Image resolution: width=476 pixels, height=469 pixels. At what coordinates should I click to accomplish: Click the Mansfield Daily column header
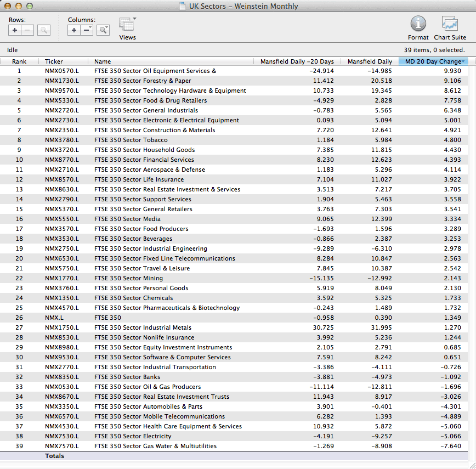click(370, 61)
